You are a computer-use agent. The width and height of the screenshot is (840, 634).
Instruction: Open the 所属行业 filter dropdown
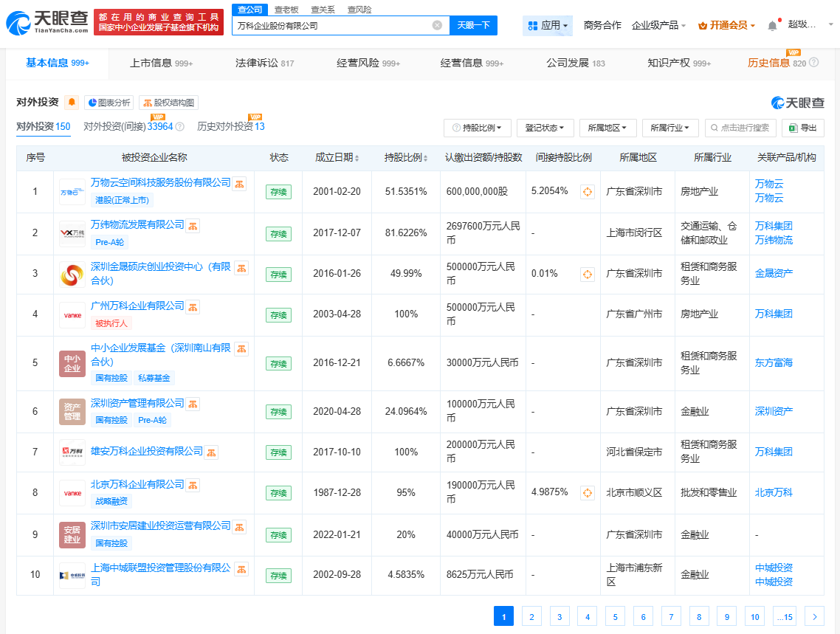[x=670, y=128]
